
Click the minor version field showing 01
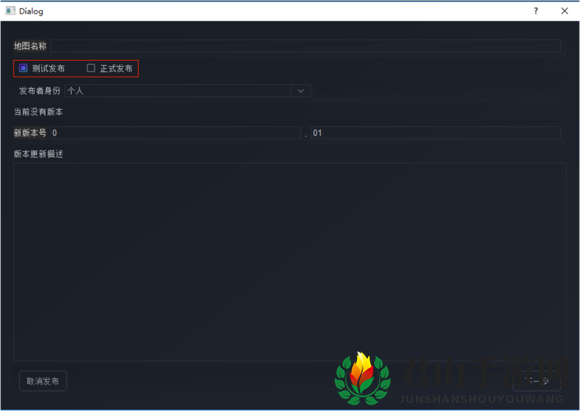coord(436,133)
